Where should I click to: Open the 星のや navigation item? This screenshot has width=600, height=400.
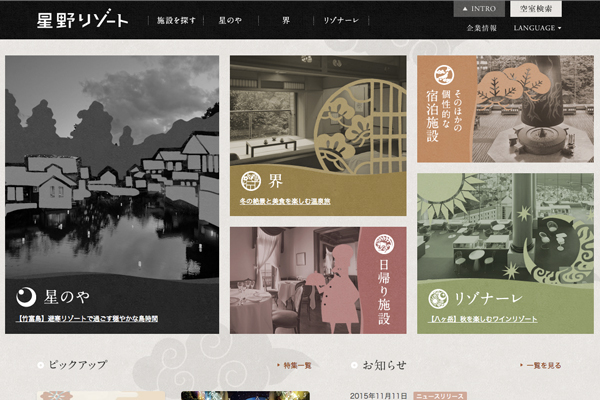230,20
